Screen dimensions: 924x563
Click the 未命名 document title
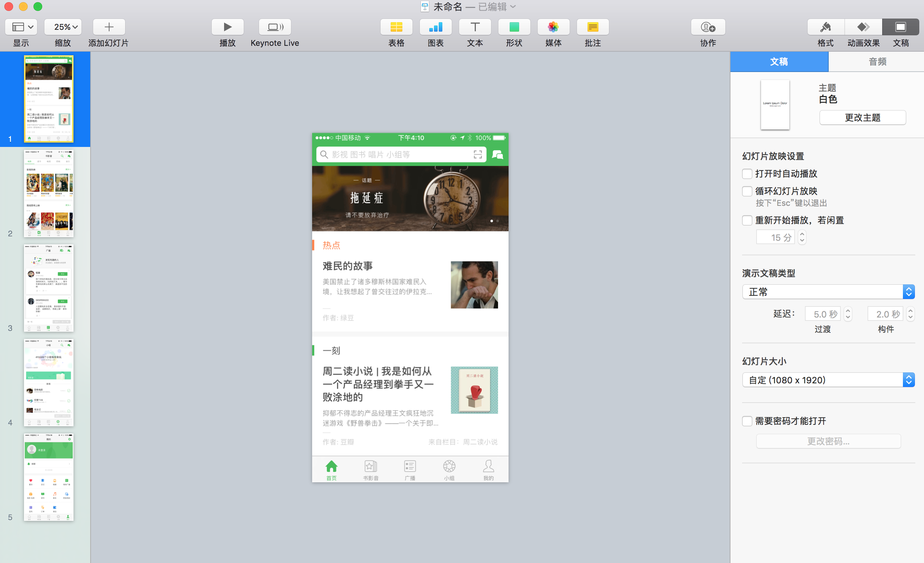point(448,7)
